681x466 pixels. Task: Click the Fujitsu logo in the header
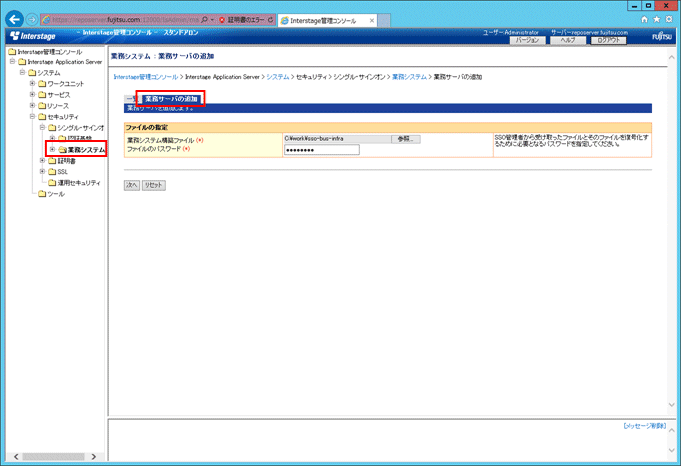pos(662,36)
